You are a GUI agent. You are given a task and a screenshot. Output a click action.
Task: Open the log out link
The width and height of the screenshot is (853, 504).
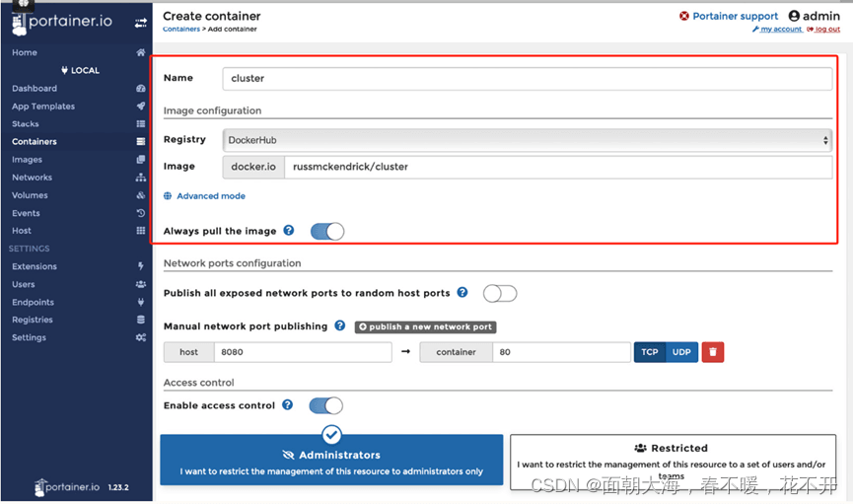[x=826, y=30]
